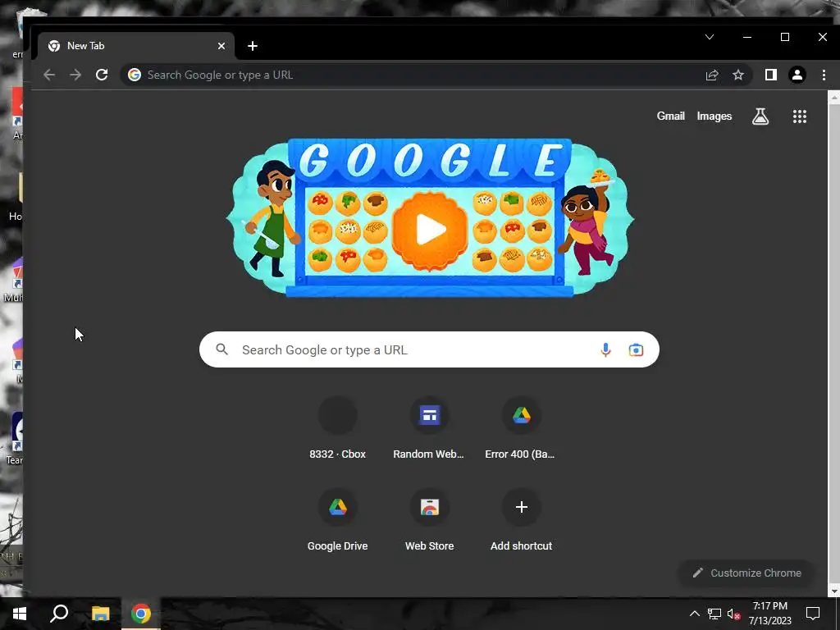This screenshot has width=840, height=630.
Task: Reload the page with the refresh icon
Action: 102,75
